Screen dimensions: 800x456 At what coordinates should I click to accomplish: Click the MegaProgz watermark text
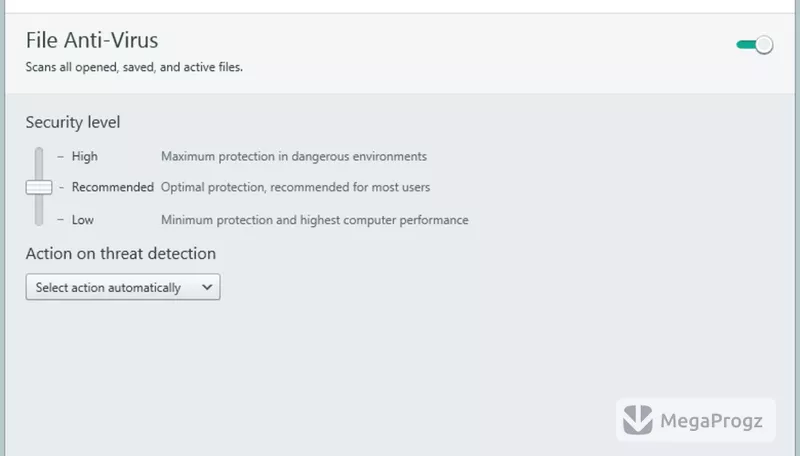[711, 421]
